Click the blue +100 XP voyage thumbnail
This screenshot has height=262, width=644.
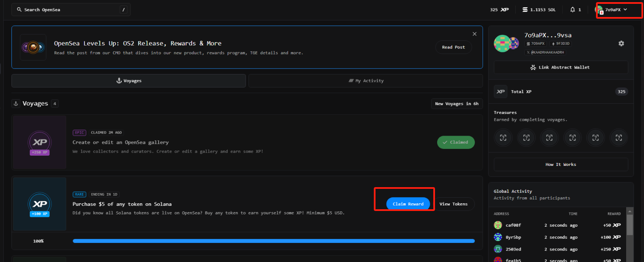pyautogui.click(x=40, y=204)
